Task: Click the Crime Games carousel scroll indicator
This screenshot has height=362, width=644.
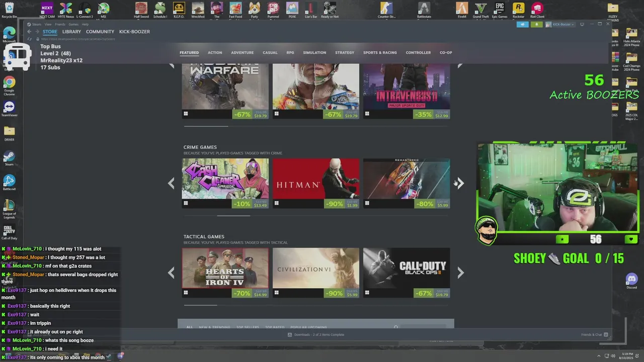Action: tap(233, 215)
